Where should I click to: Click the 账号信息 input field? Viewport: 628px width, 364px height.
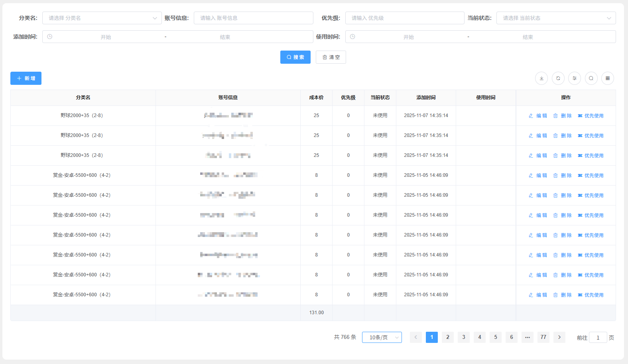253,18
